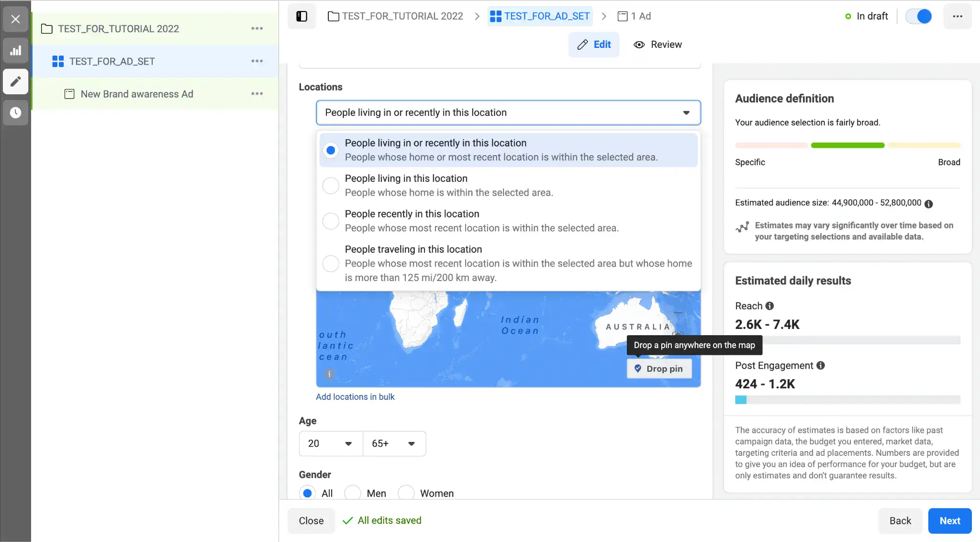Click the pencil edit icon in left sidebar
The width and height of the screenshot is (980, 542).
pos(15,81)
